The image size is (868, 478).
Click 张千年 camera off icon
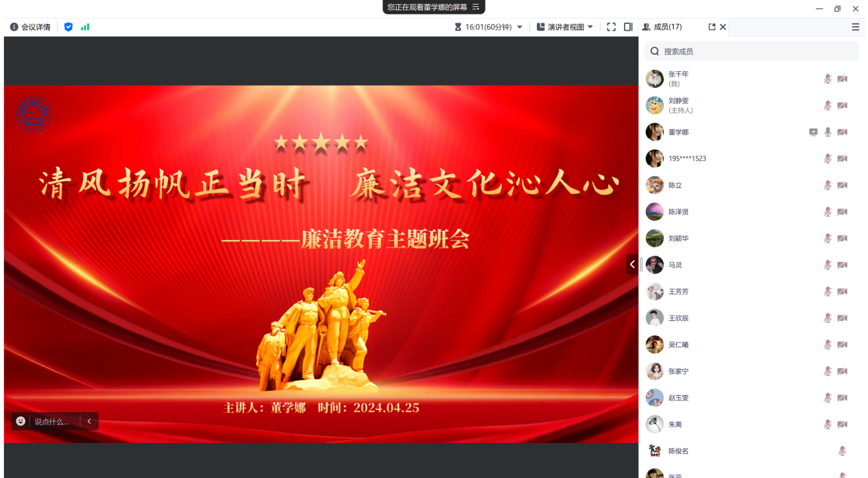843,79
